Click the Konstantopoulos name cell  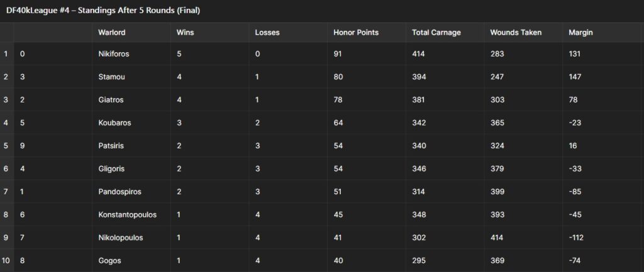pyautogui.click(x=127, y=215)
